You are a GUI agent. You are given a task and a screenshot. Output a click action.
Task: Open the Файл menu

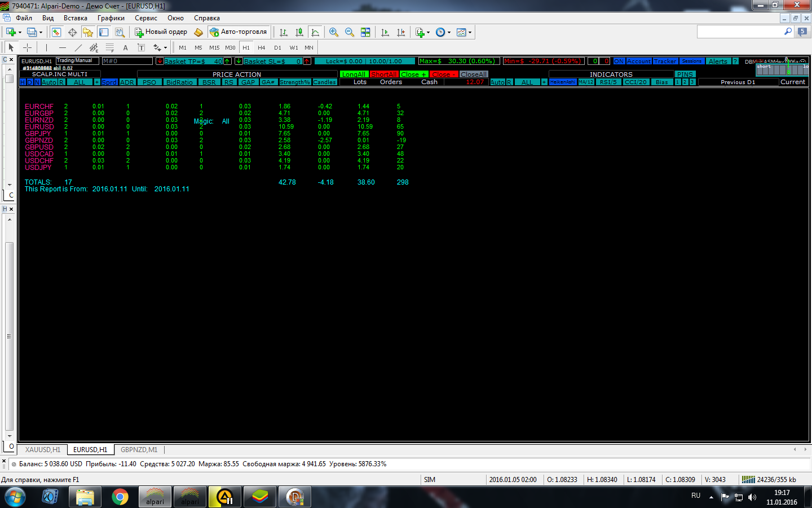pyautogui.click(x=24, y=18)
